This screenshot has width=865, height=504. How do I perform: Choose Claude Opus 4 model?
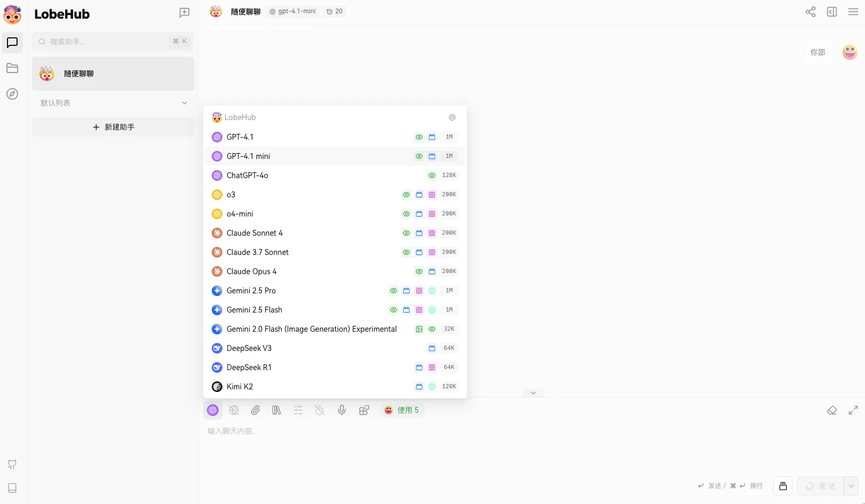point(335,271)
